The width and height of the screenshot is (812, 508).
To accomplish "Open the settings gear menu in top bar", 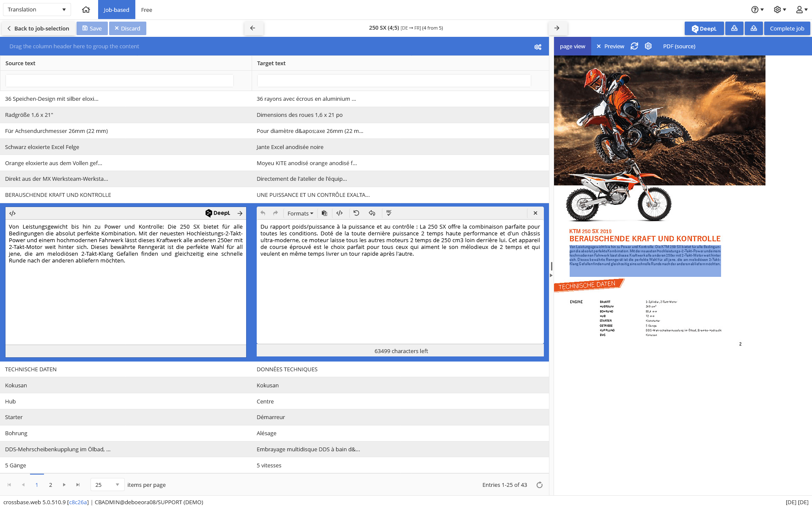I will (780, 9).
